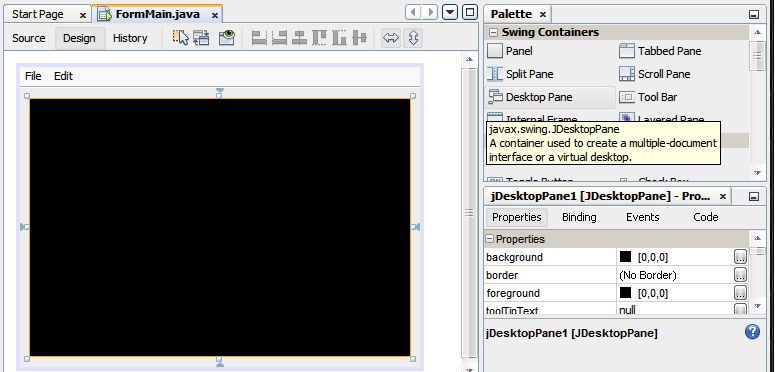775x372 pixels.
Task: Activate the Selection Mode tool
Action: click(x=181, y=38)
